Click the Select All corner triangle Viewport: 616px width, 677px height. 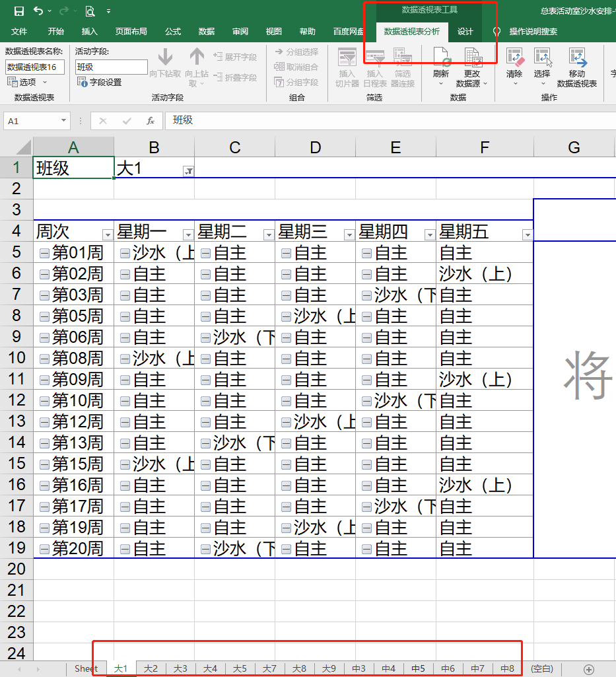click(x=24, y=148)
